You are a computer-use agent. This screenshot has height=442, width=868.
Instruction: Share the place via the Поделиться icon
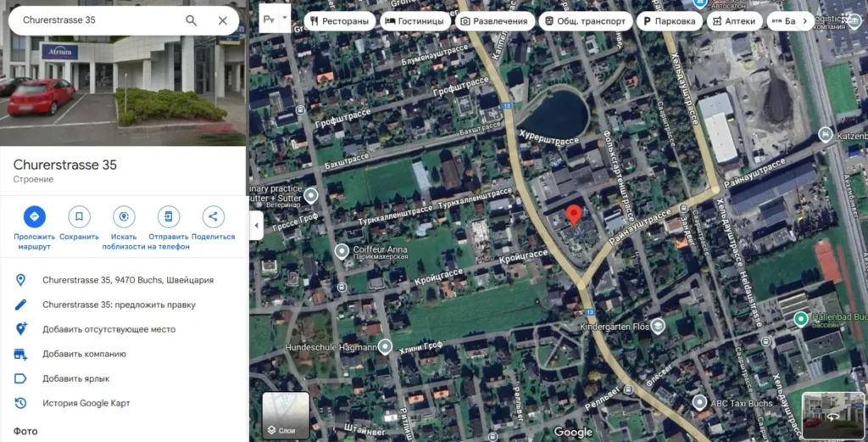213,216
